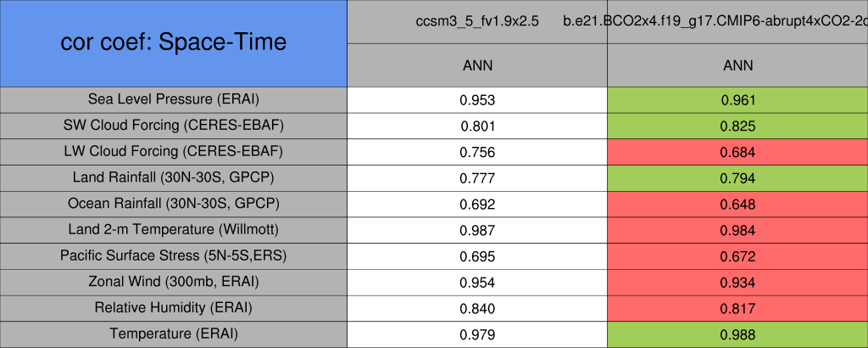
Task: Click the white cell with value 0.953
Action: point(477,100)
